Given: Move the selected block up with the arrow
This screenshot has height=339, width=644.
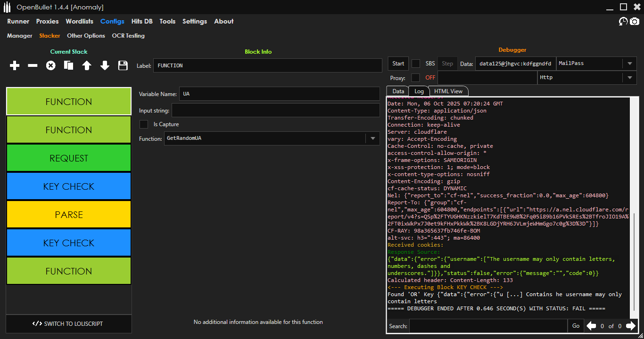Looking at the screenshot, I should (x=87, y=66).
